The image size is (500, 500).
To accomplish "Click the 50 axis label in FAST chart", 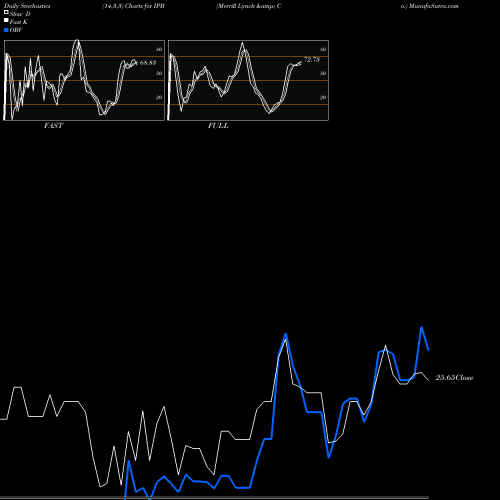I will pyautogui.click(x=159, y=73).
